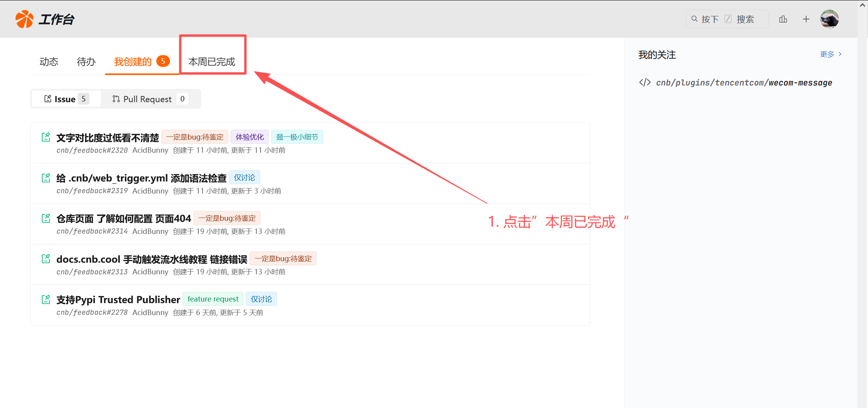868x408 pixels.
Task: Click the chevron next to 更多
Action: coord(839,54)
